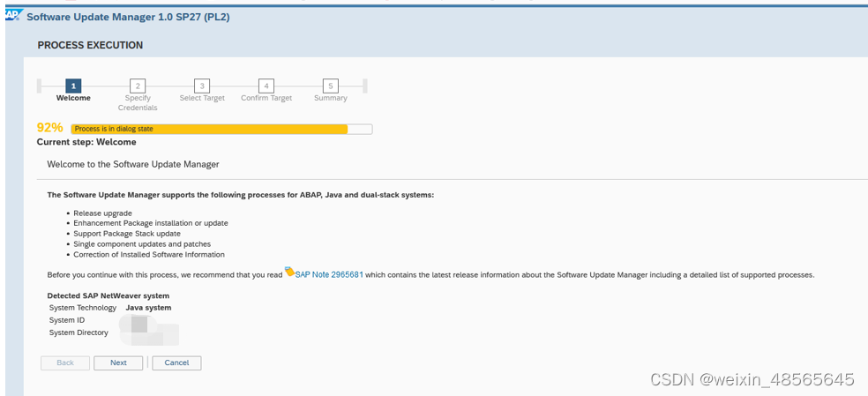Click the disabled Back button
This screenshot has width=868, height=396.
click(65, 362)
